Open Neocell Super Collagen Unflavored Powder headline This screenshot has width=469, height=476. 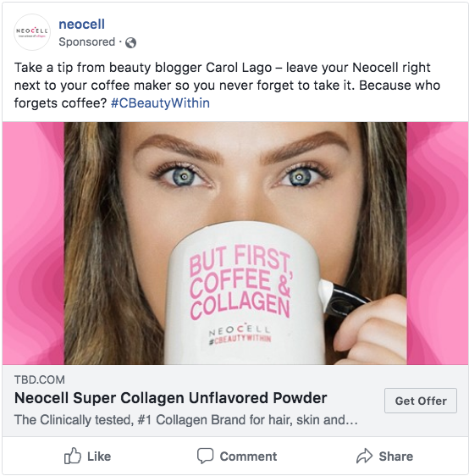point(170,398)
